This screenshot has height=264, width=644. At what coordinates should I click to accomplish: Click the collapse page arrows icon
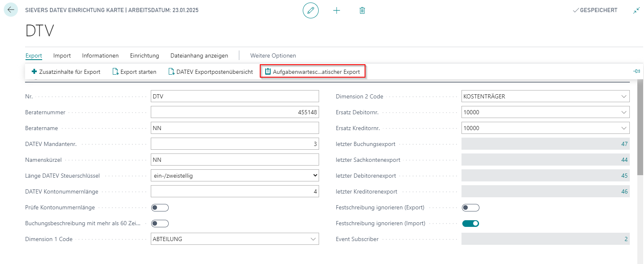[636, 10]
